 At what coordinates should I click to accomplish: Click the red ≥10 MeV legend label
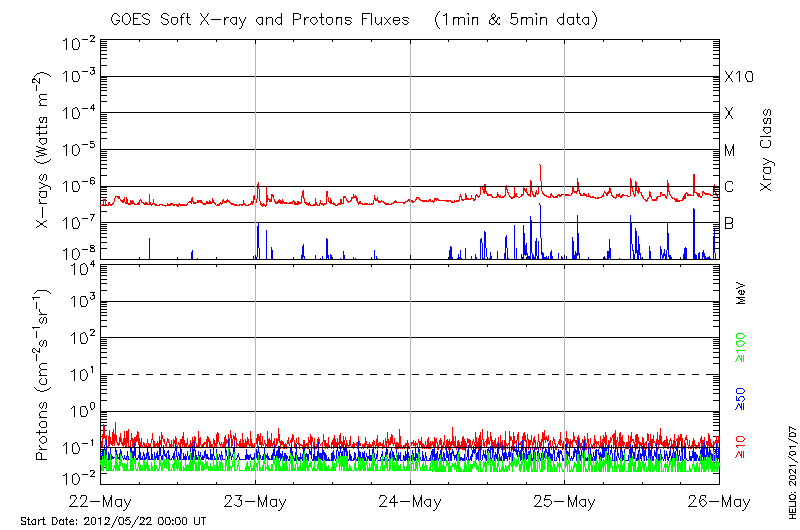pyautogui.click(x=740, y=447)
